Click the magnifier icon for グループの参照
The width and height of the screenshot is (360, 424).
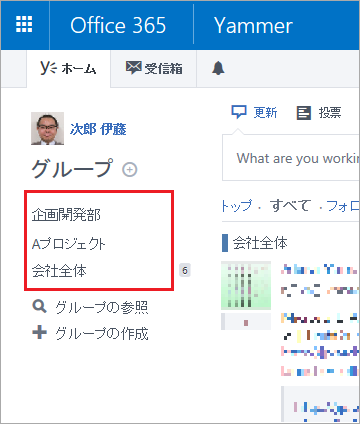point(39,306)
